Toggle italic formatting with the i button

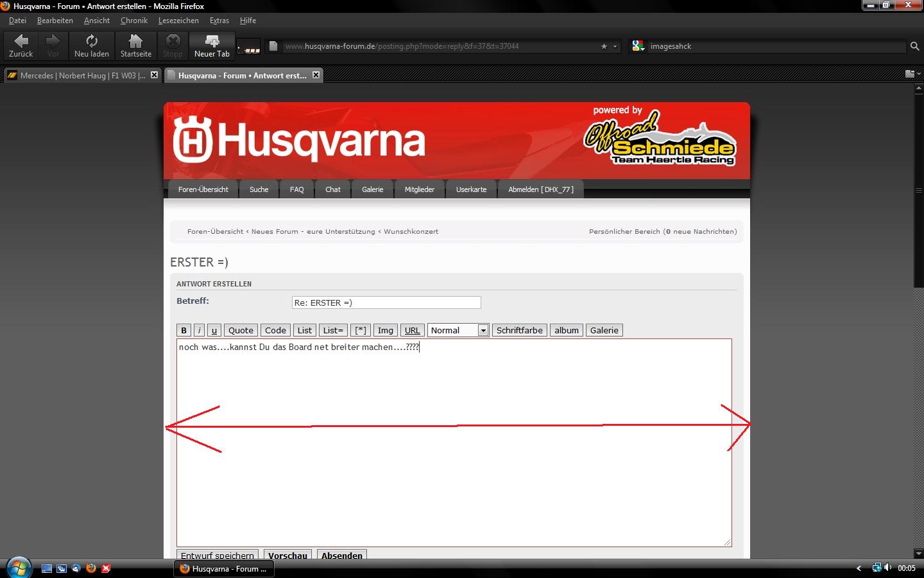pyautogui.click(x=200, y=329)
